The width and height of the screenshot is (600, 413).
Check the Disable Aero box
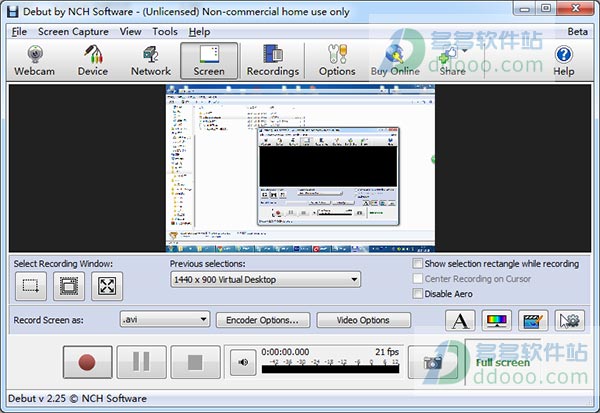click(x=417, y=294)
